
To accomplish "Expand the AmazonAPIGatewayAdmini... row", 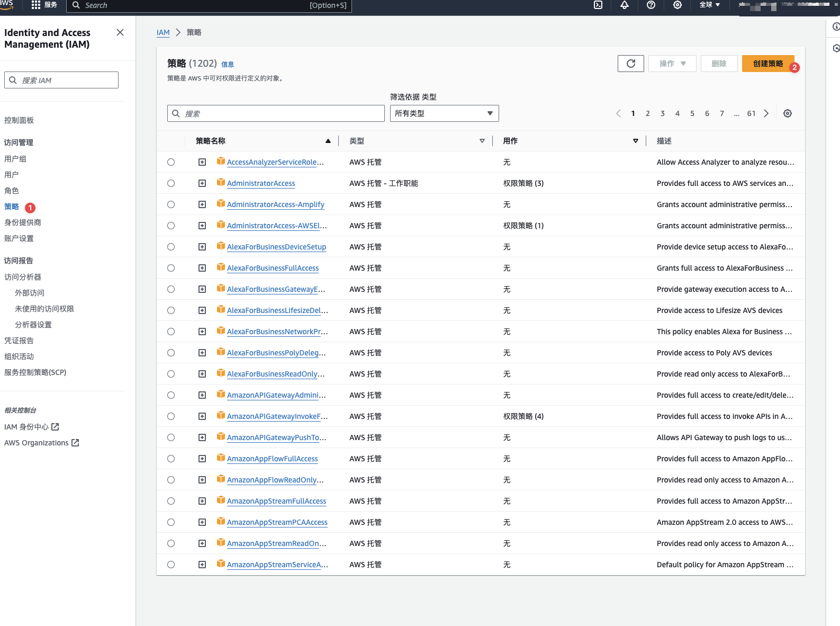I will coord(202,395).
